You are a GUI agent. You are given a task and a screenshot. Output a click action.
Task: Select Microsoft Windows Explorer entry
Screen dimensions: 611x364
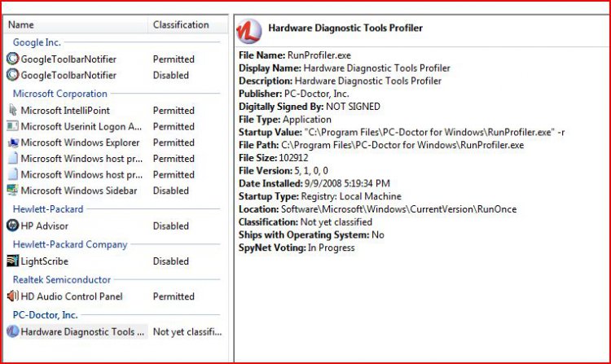point(81,143)
